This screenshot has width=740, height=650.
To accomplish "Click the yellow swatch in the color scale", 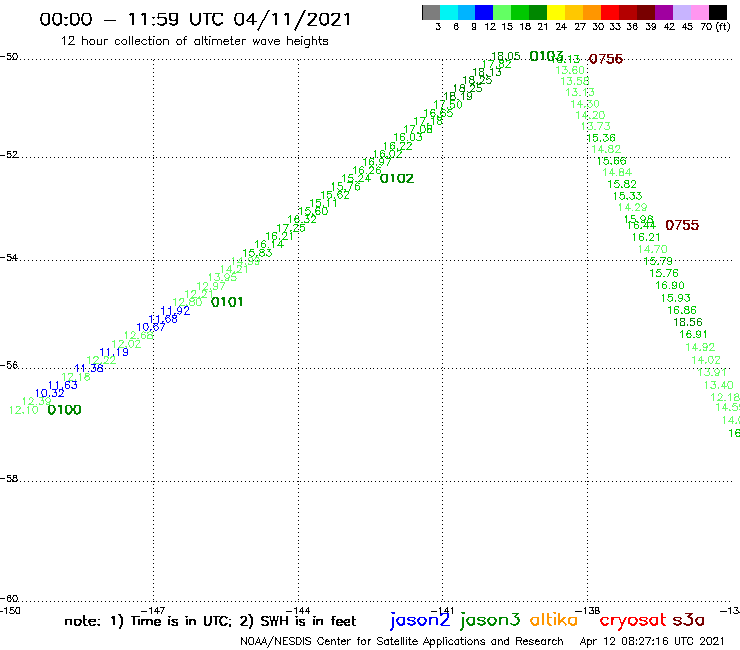I will click(x=556, y=13).
